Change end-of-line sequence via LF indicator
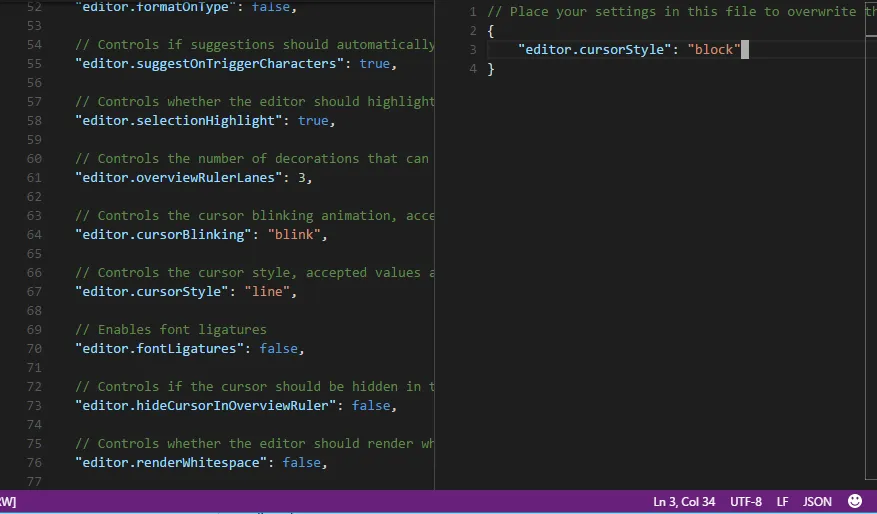 (x=782, y=501)
